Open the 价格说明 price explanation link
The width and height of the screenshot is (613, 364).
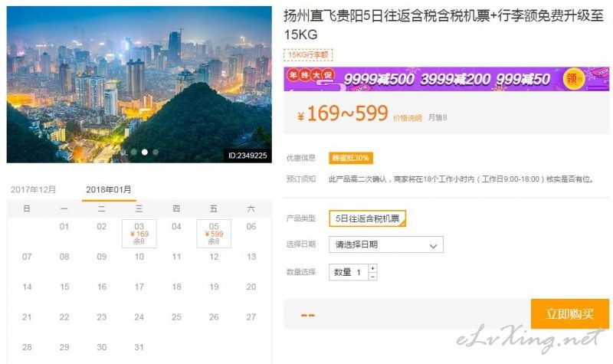tap(408, 118)
